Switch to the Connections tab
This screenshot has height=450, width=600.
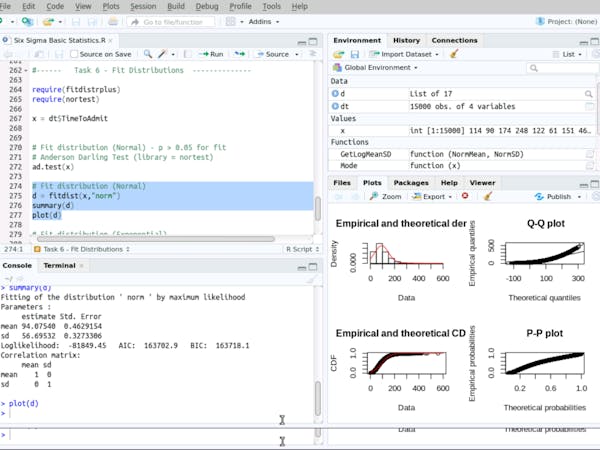pyautogui.click(x=454, y=41)
